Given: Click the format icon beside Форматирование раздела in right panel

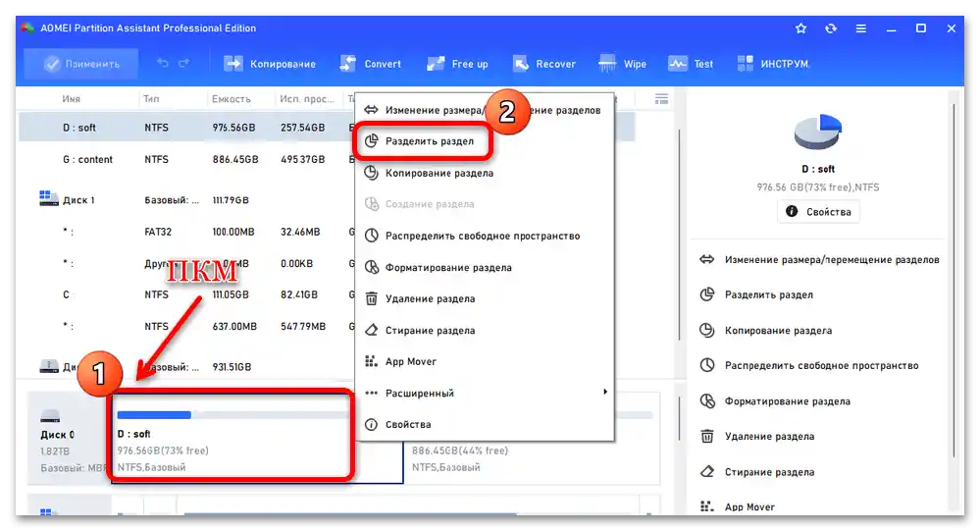Looking at the screenshot, I should 707,400.
